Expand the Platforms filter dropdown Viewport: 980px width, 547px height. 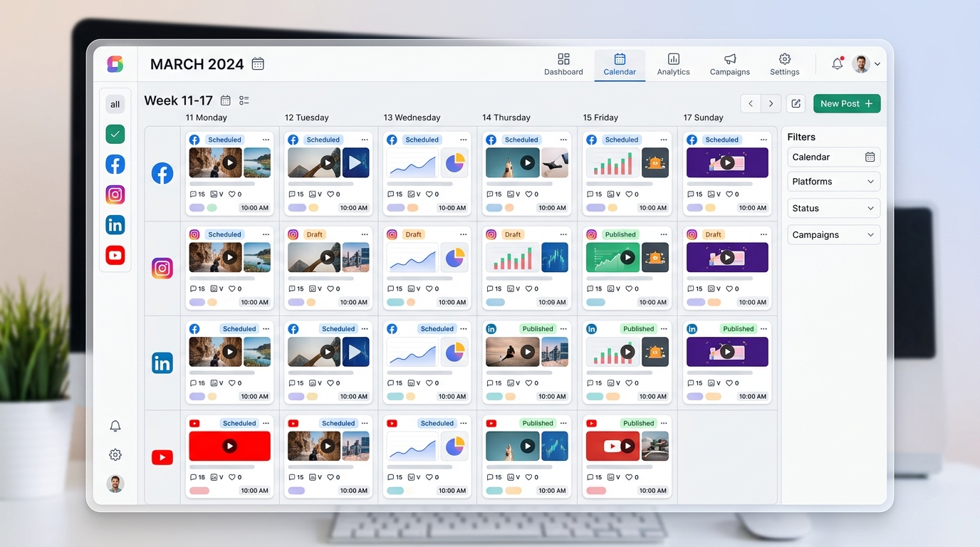point(834,182)
